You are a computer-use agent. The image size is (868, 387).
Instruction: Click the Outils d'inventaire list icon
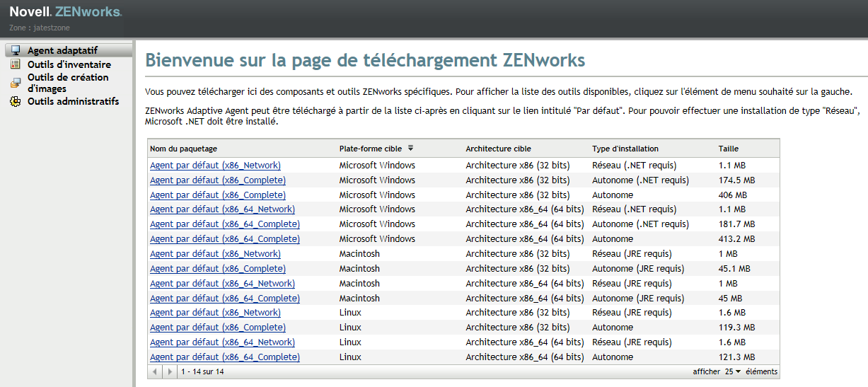pyautogui.click(x=16, y=64)
